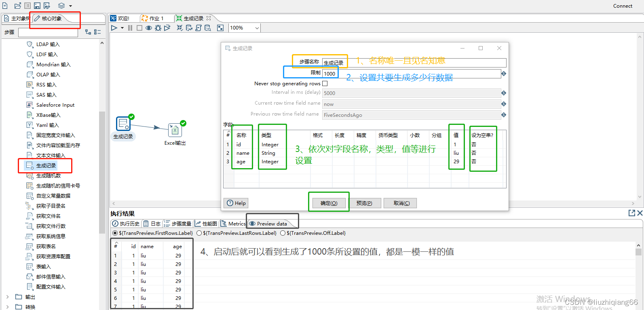The image size is (644, 310).
Task: Expand the 转换 folder
Action: pyautogui.click(x=7, y=307)
